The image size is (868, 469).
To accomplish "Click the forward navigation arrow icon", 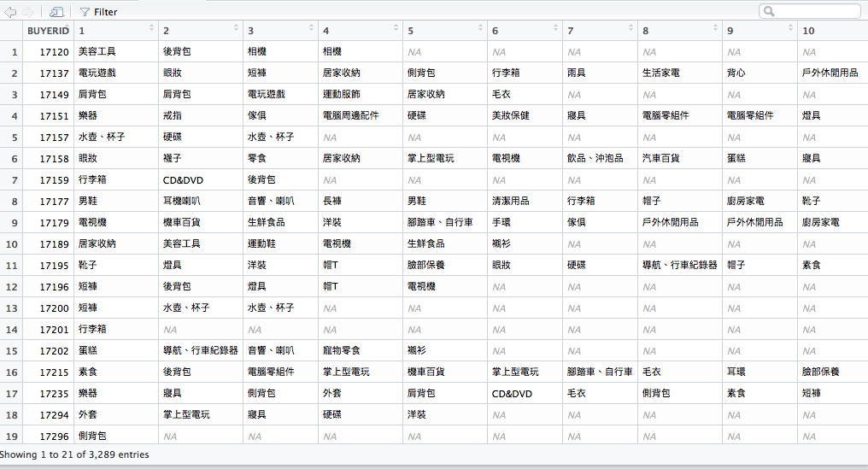I will coord(29,12).
